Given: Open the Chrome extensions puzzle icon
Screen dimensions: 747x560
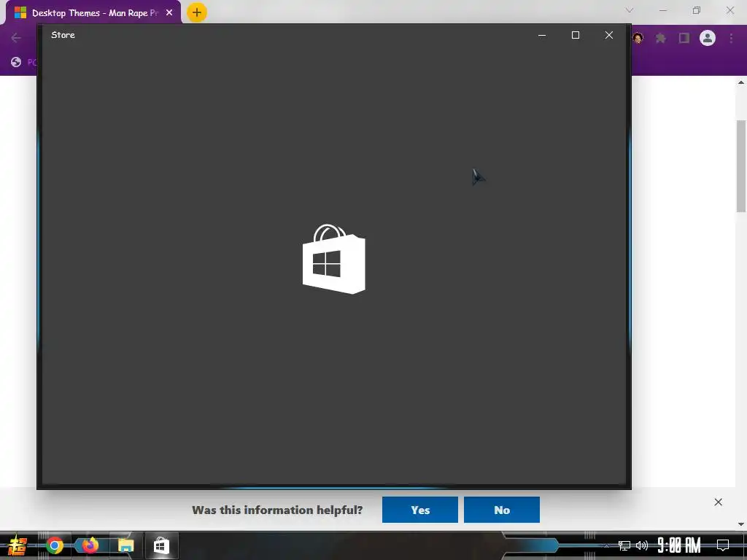Looking at the screenshot, I should coord(660,38).
